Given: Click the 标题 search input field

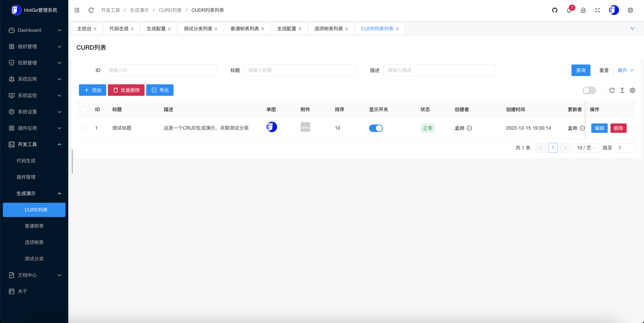Looking at the screenshot, I should [x=300, y=70].
